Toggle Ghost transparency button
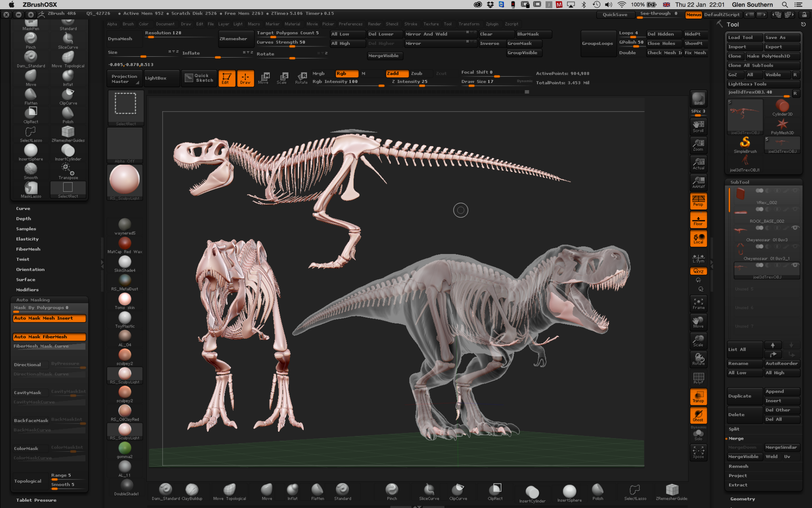Screen dimensions: 812x508 (698, 416)
